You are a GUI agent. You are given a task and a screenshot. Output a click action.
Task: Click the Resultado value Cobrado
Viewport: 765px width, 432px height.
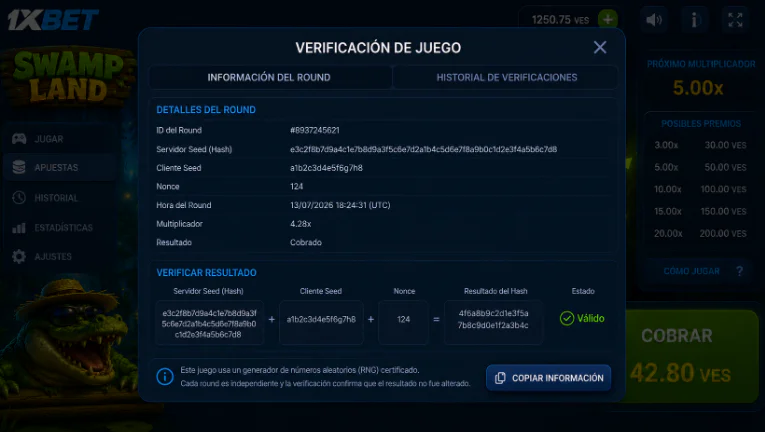tap(306, 242)
